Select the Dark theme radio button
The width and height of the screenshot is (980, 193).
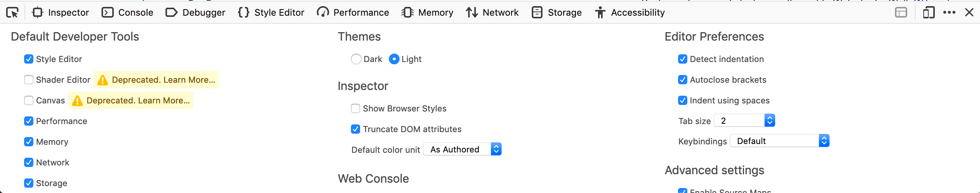[x=356, y=59]
